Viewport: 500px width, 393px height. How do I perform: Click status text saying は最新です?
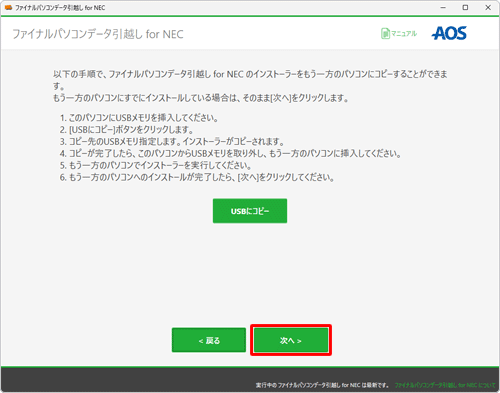point(323,385)
